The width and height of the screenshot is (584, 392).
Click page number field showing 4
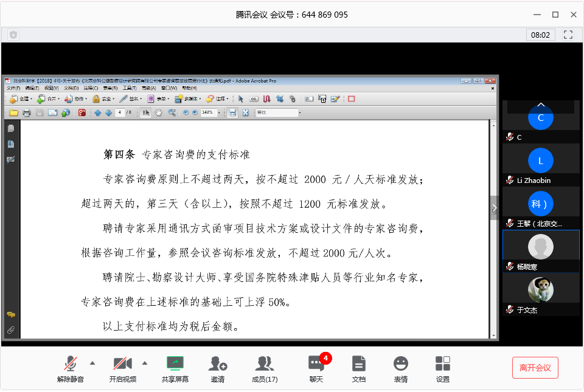(x=120, y=112)
